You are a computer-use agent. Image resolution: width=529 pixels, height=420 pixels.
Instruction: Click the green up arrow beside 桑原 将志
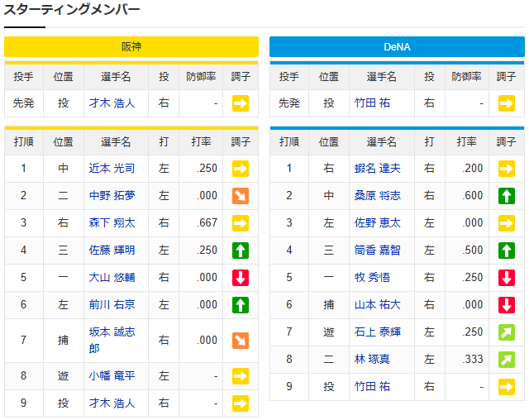point(506,196)
